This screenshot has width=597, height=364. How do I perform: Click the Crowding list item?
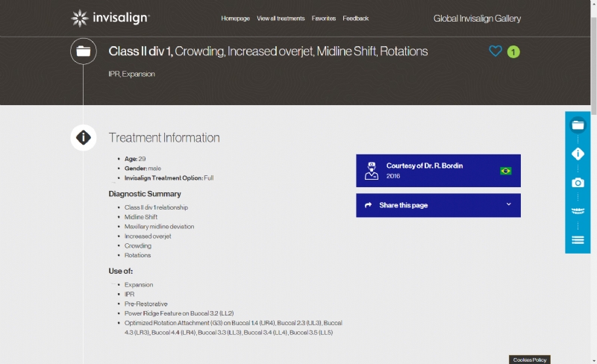pyautogui.click(x=138, y=245)
